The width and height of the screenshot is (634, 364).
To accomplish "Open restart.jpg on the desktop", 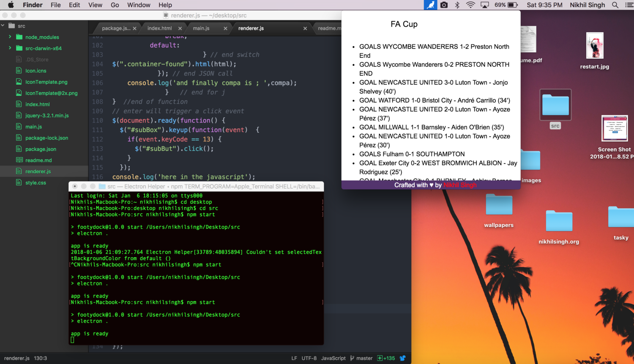I will point(595,51).
